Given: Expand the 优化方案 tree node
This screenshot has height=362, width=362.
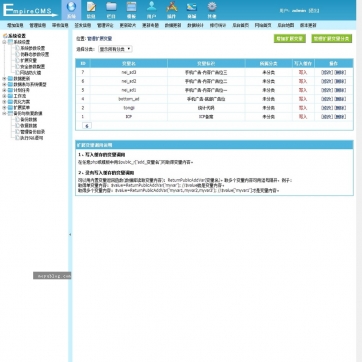Looking at the screenshot, I should [x=4, y=102].
